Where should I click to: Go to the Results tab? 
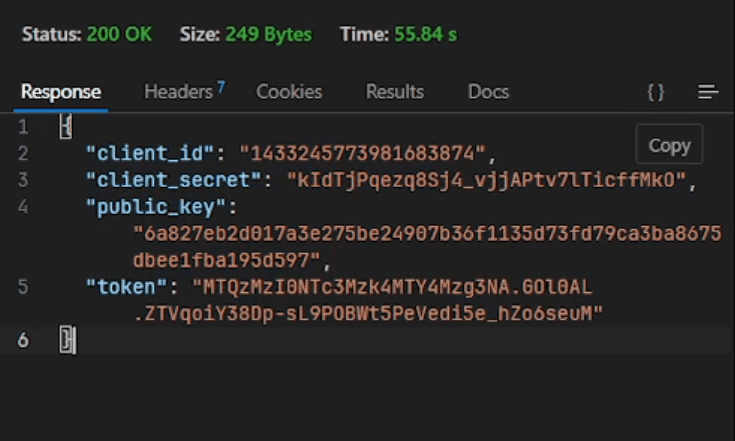click(x=394, y=92)
